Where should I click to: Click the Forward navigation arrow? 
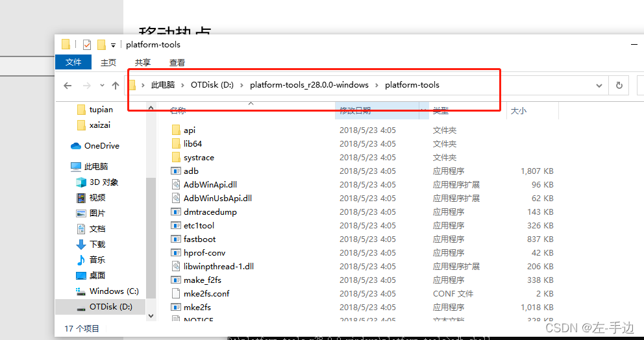(86, 86)
